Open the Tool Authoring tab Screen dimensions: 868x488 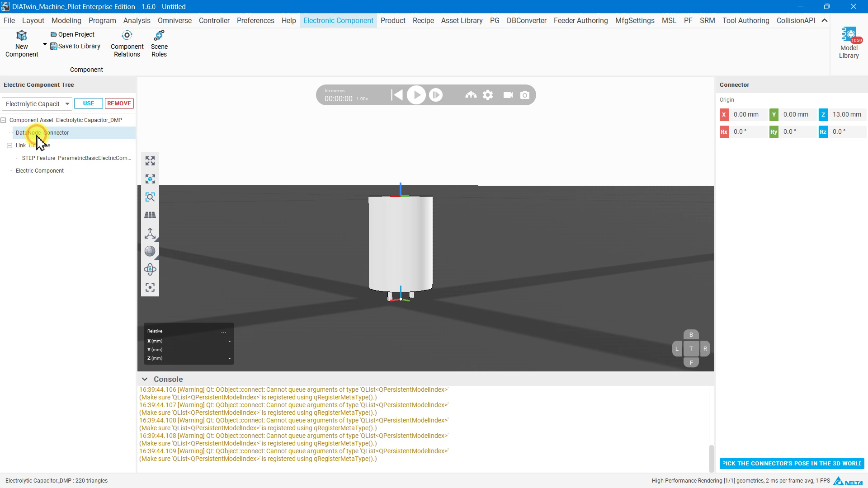click(745, 20)
